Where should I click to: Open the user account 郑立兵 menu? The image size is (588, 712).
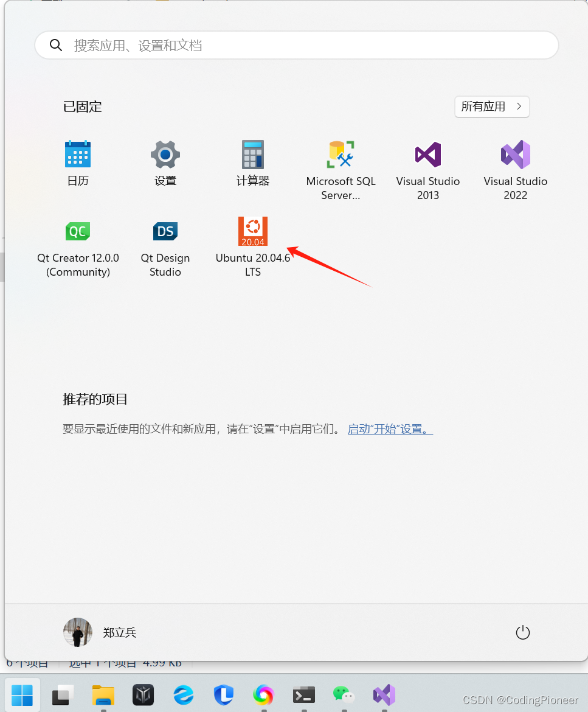(100, 632)
